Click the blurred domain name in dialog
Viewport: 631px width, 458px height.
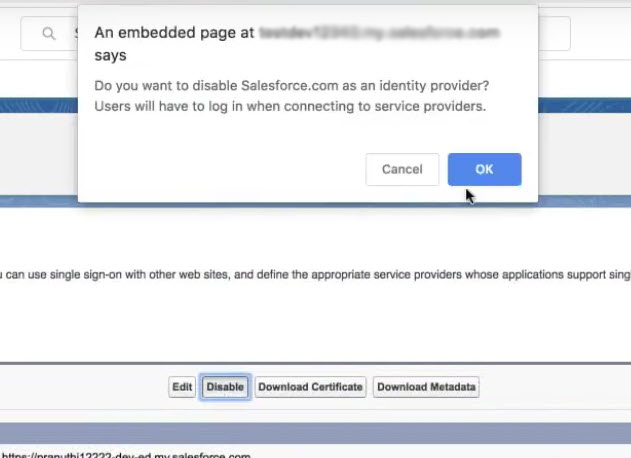(x=379, y=33)
